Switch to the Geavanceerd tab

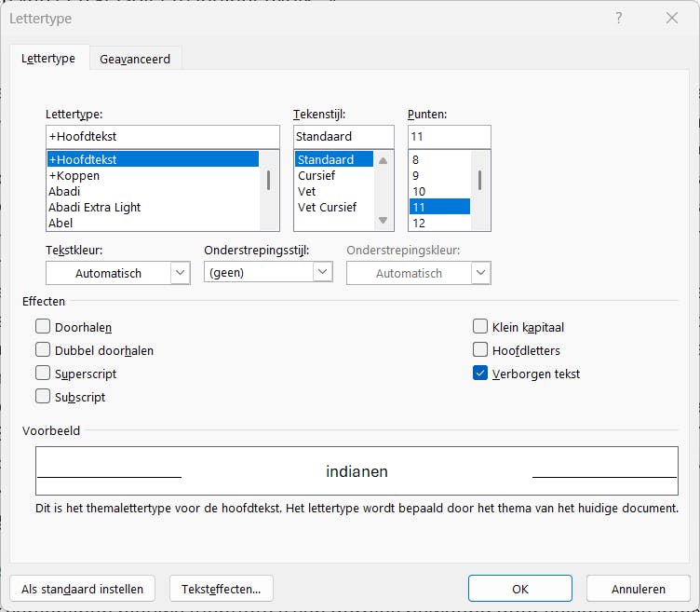click(x=135, y=59)
